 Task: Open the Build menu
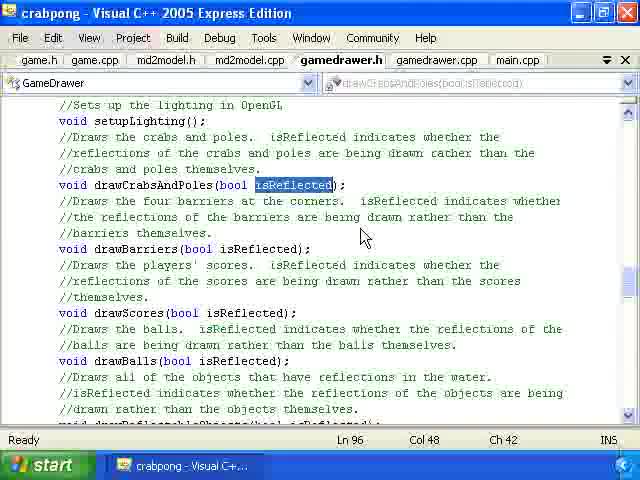click(x=177, y=38)
